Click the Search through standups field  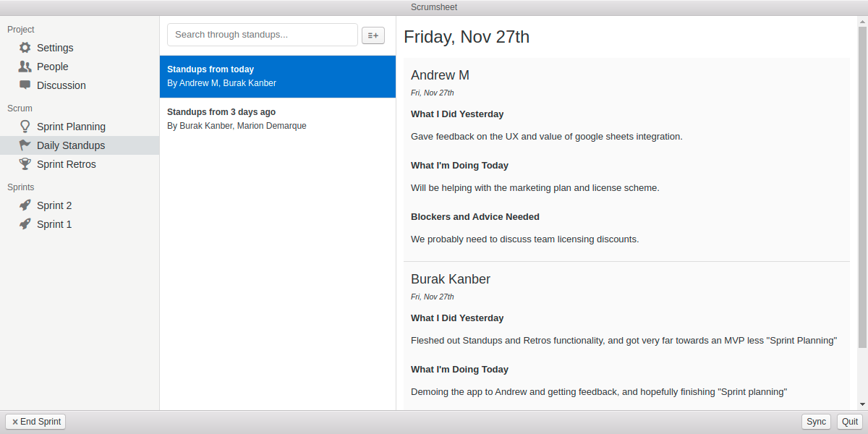click(263, 35)
